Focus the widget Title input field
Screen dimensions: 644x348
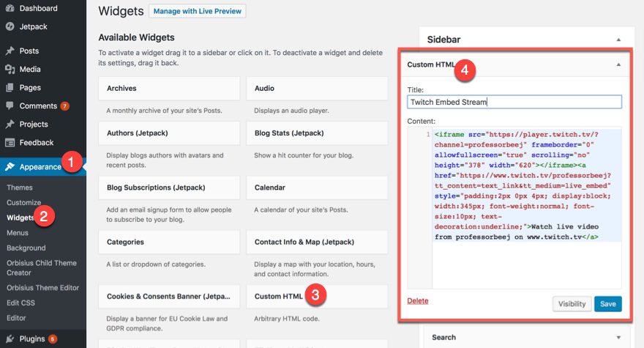coord(514,103)
